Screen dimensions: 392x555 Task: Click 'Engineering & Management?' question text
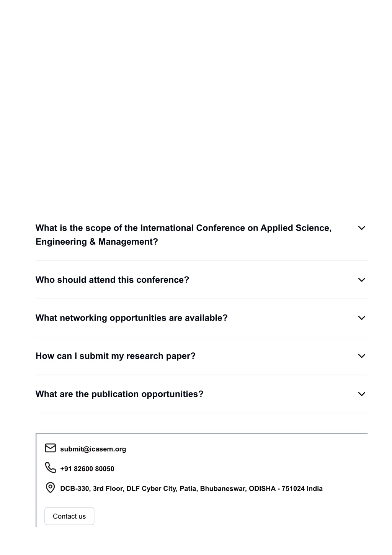[97, 242]
